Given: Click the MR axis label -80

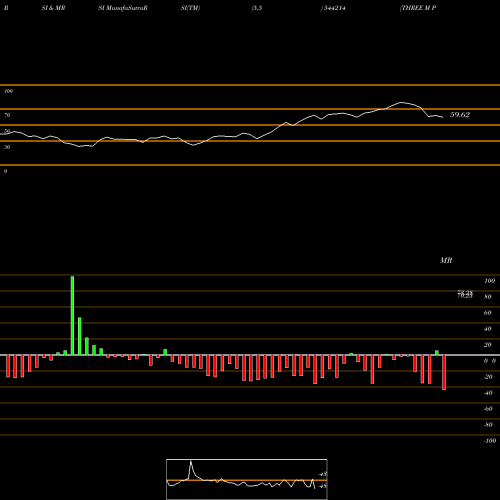Looking at the screenshot, I should [x=488, y=425].
